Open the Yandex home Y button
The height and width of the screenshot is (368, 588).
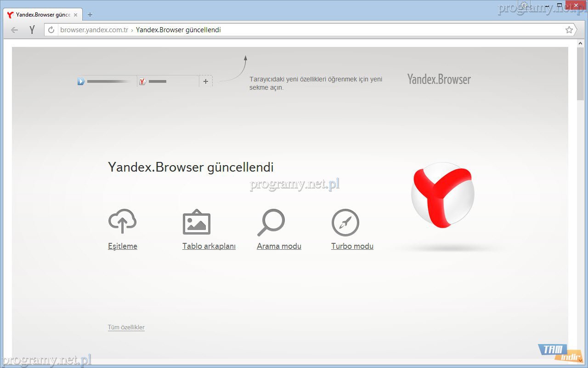pyautogui.click(x=32, y=30)
